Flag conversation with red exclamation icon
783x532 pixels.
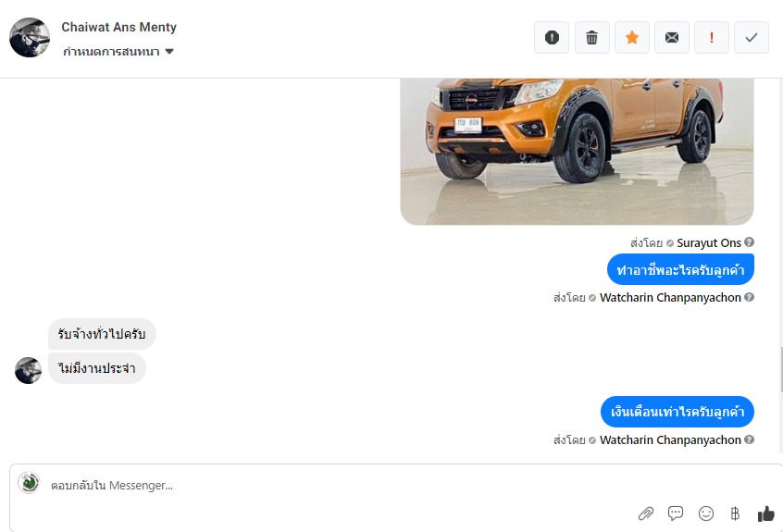point(711,37)
